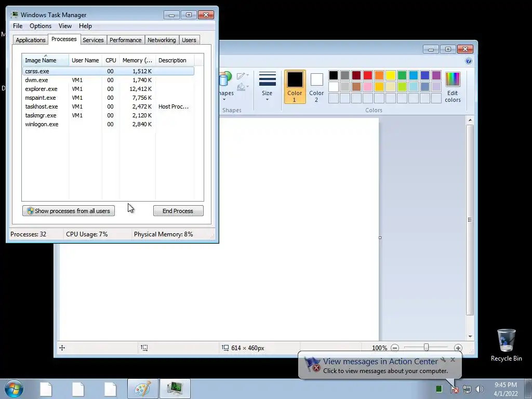
Task: Select the dwm.exe process row
Action: 108,80
